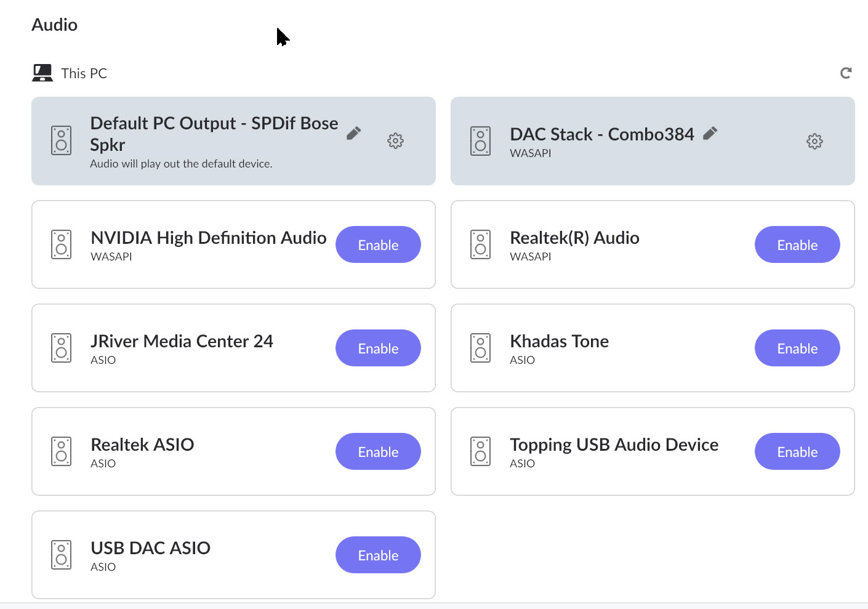868x609 pixels.
Task: Click speaker icon of NVIDIA High Definition Audio
Action: click(61, 244)
